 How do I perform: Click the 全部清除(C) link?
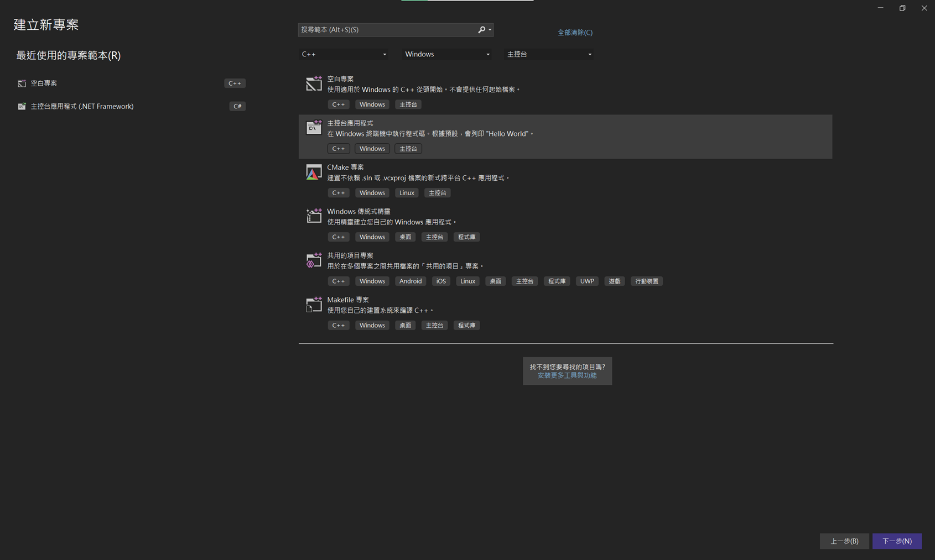[575, 33]
